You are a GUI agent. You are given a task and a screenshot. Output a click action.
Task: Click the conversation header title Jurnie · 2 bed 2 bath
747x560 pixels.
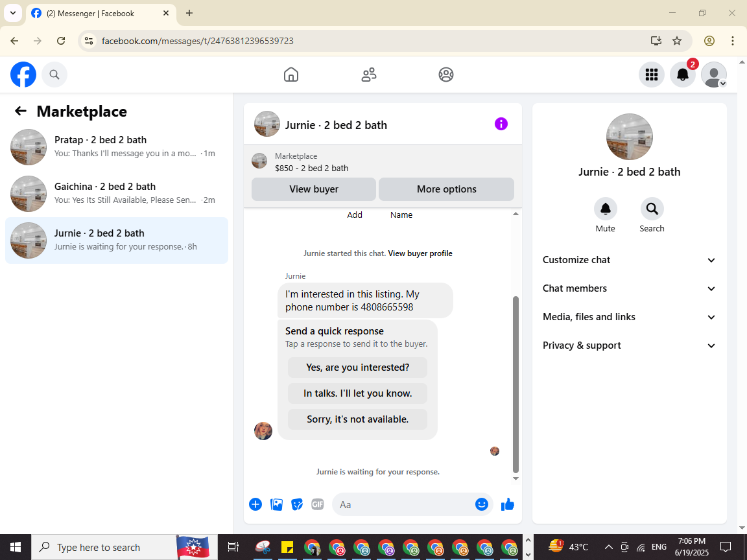[x=336, y=124]
